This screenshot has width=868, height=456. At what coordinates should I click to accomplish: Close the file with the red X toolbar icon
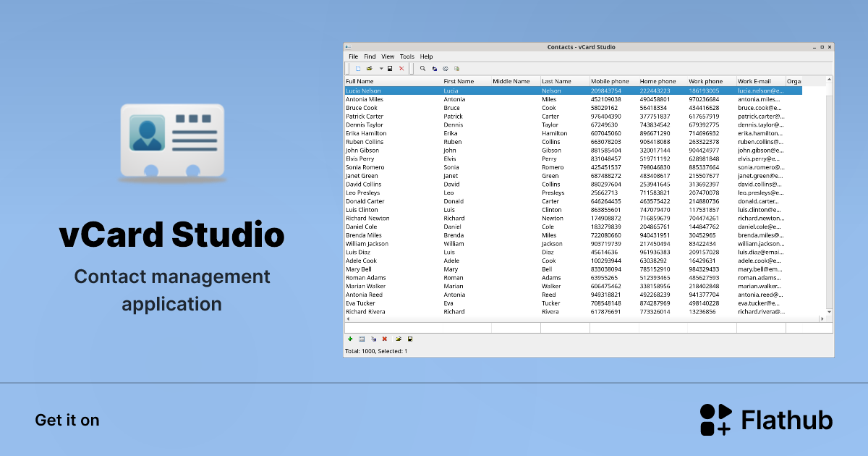click(x=401, y=68)
